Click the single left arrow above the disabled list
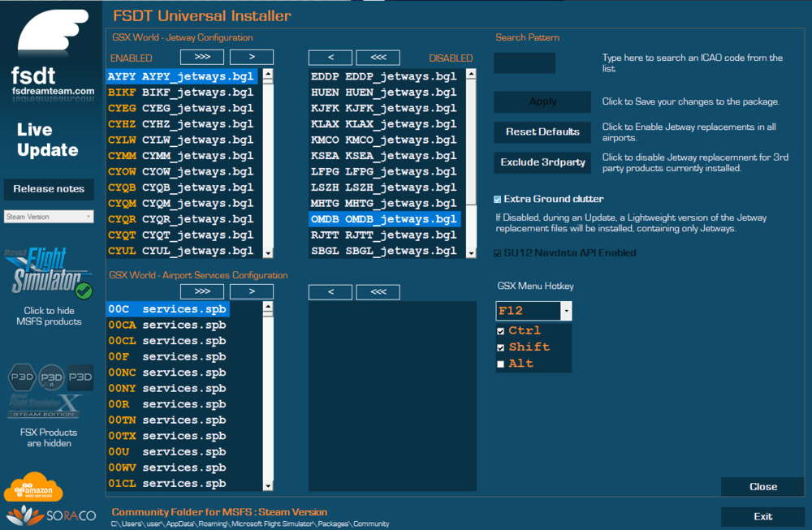The image size is (812, 530). coord(330,57)
